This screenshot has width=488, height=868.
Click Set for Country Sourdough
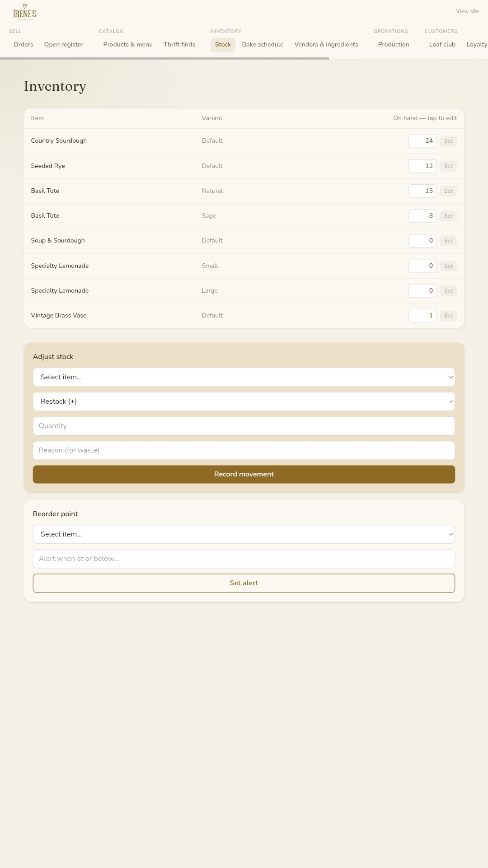(x=448, y=141)
